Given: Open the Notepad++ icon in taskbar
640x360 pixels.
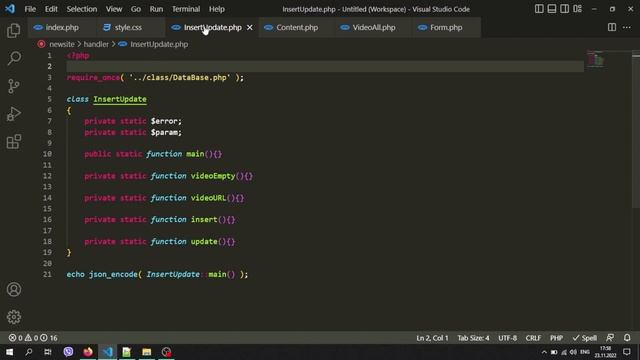Looking at the screenshot, I should (127, 352).
